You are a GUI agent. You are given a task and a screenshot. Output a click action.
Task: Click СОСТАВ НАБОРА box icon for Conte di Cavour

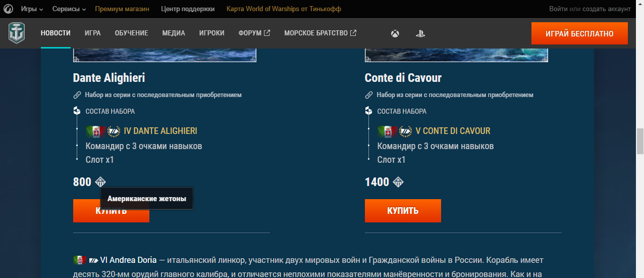tap(368, 111)
